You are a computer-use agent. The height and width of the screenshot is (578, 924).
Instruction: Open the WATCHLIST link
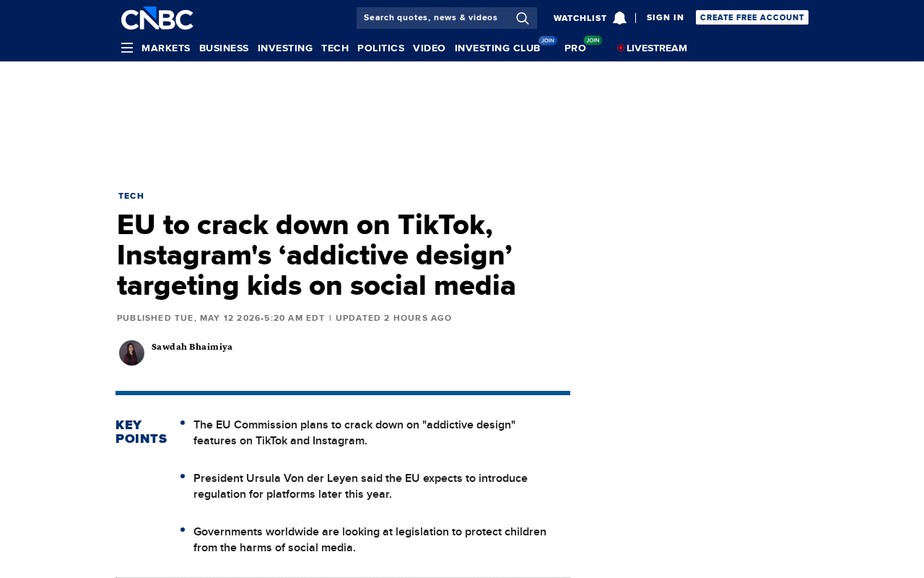click(580, 18)
